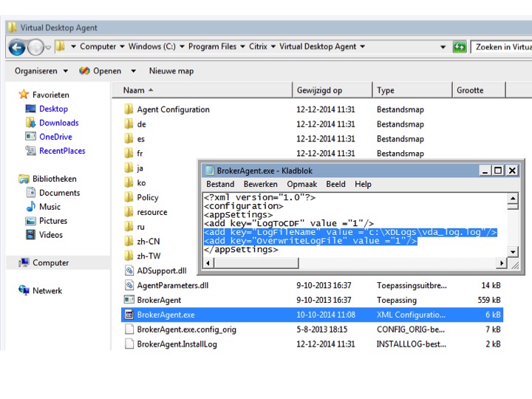Select the ko folder icon
Screen dimensions: 532x399
tap(129, 183)
